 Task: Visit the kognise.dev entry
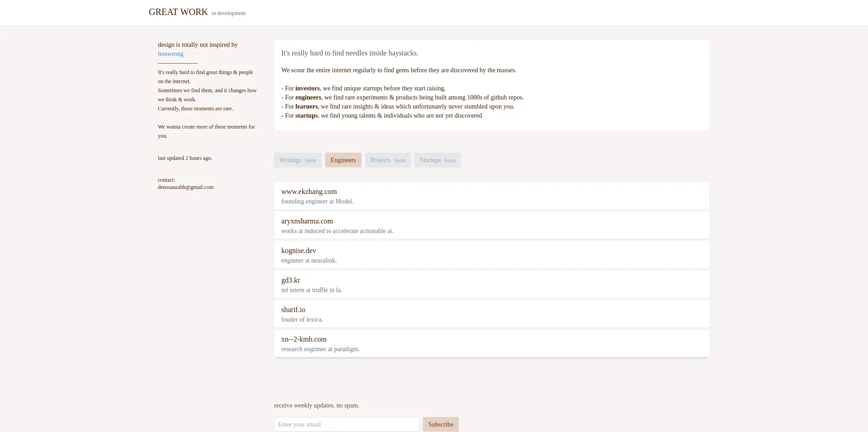coord(299,251)
